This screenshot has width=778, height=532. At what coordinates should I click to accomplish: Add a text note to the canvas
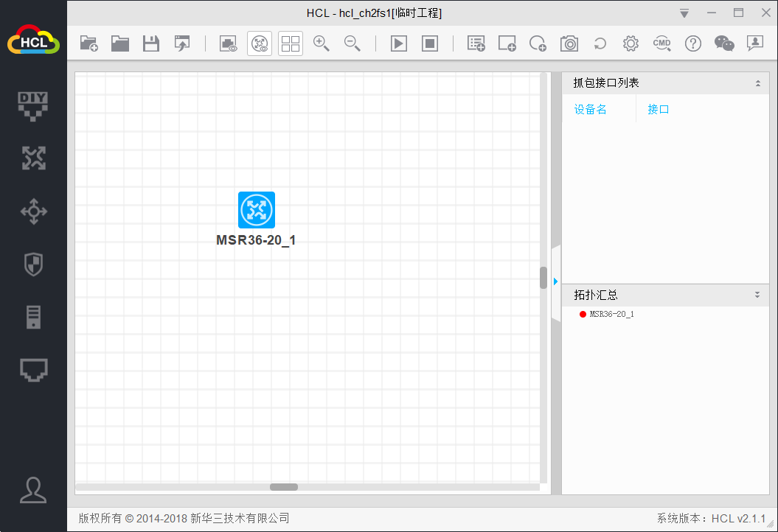tap(476, 43)
